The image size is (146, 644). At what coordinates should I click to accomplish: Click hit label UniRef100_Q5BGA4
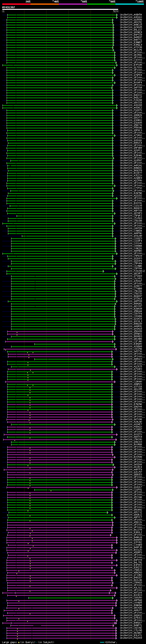[131, 311]
